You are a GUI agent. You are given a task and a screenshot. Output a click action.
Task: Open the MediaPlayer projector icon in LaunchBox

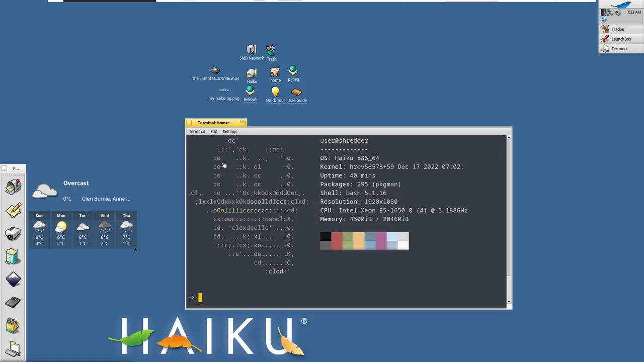(13, 233)
